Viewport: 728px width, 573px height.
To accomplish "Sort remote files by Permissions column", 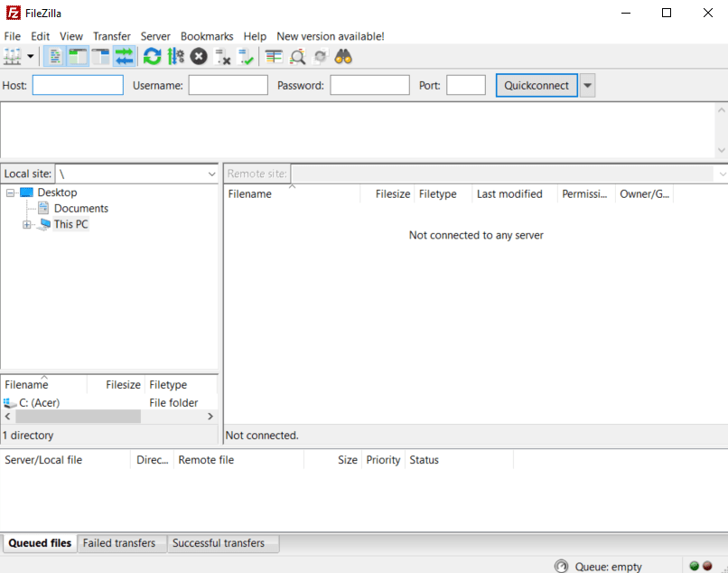I will pos(586,193).
